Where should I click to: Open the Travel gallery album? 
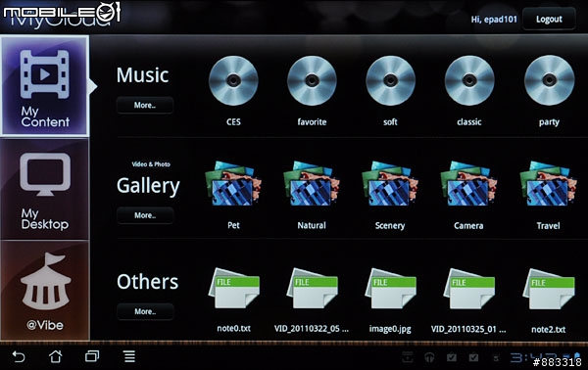click(548, 183)
